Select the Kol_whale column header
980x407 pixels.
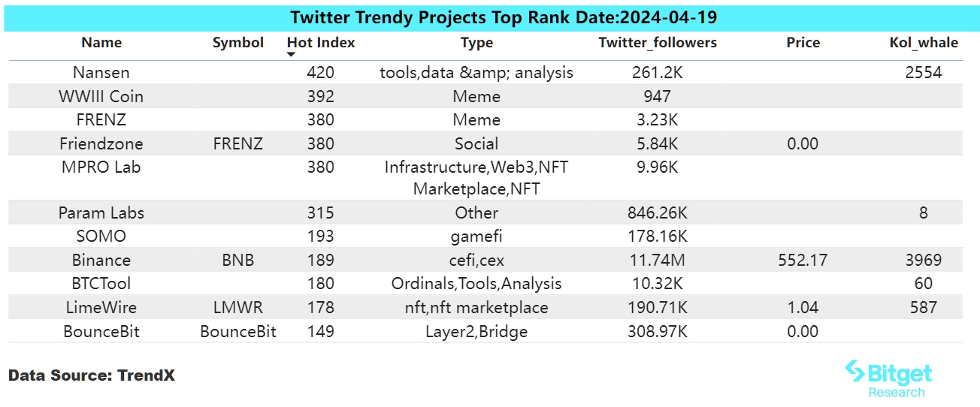tap(924, 43)
